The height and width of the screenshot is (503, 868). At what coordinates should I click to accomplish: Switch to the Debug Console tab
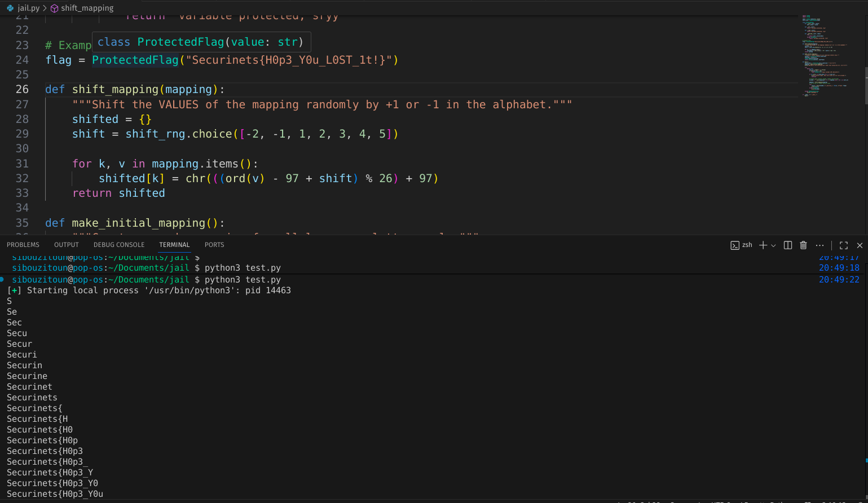(x=119, y=245)
